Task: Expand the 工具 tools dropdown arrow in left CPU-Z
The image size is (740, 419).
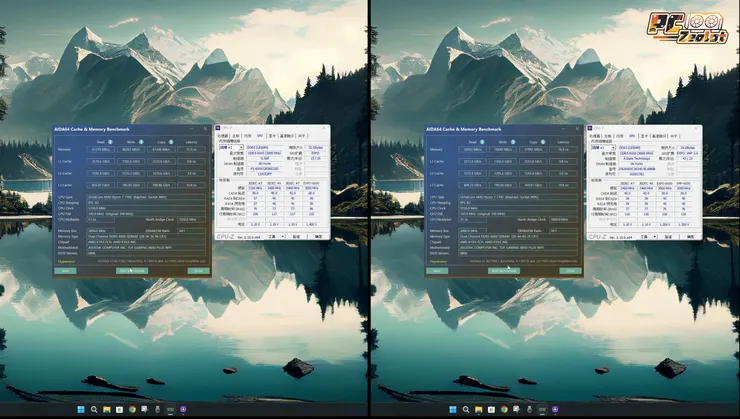Action: coord(283,236)
